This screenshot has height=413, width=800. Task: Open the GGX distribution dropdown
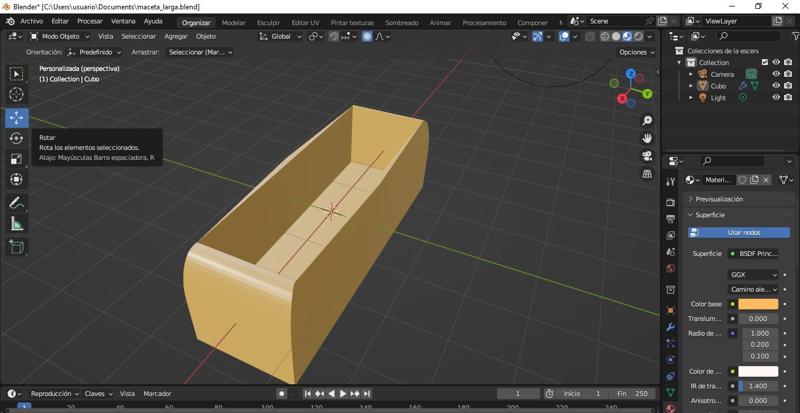pyautogui.click(x=752, y=274)
